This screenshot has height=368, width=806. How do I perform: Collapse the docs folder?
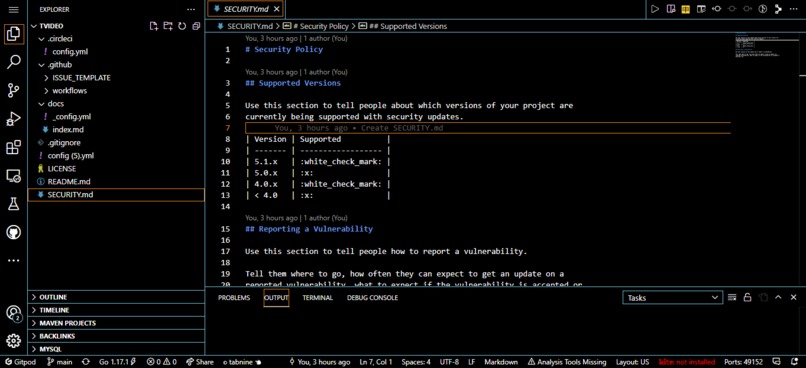pyautogui.click(x=42, y=104)
